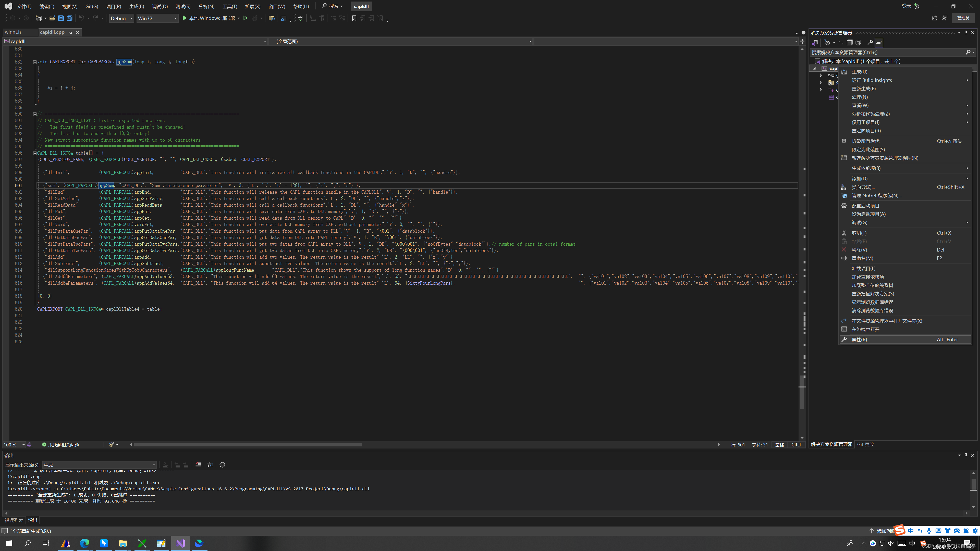
Task: Choose 重新生成(E) from the context menu
Action: click(x=864, y=89)
